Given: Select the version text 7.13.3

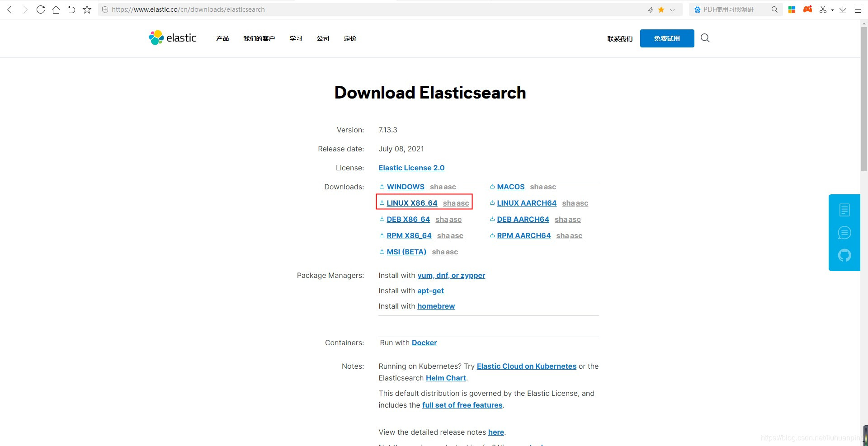Looking at the screenshot, I should [x=388, y=130].
